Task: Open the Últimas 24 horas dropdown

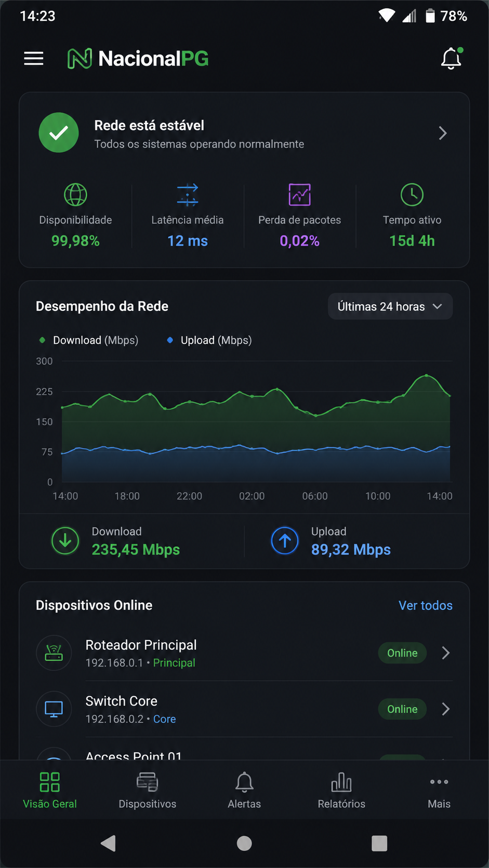Action: pos(390,307)
